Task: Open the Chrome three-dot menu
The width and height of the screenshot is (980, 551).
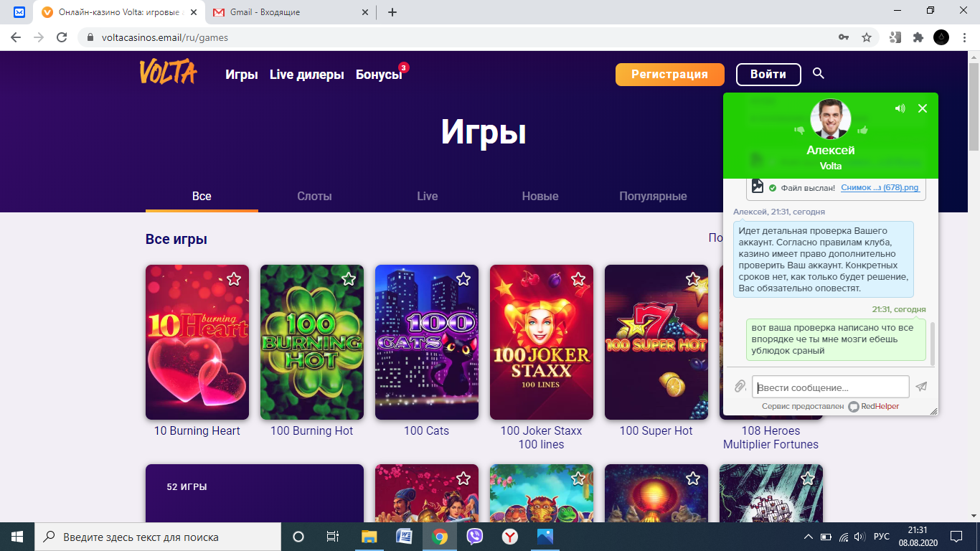Action: coord(964,37)
